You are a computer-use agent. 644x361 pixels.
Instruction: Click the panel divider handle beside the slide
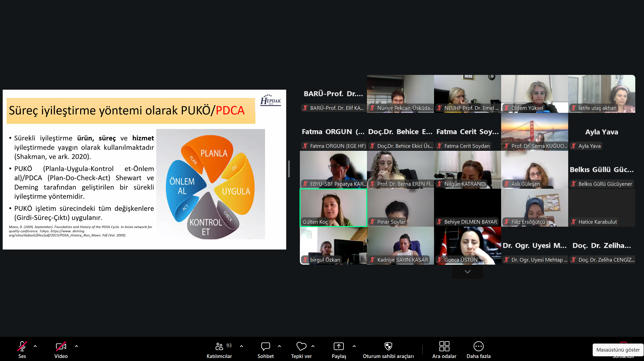point(289,169)
